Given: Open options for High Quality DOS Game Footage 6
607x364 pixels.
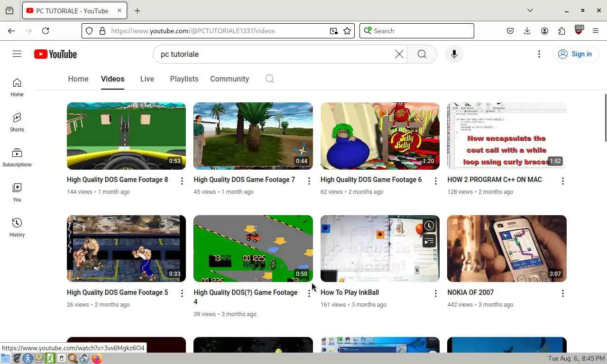Looking at the screenshot, I should 435,181.
